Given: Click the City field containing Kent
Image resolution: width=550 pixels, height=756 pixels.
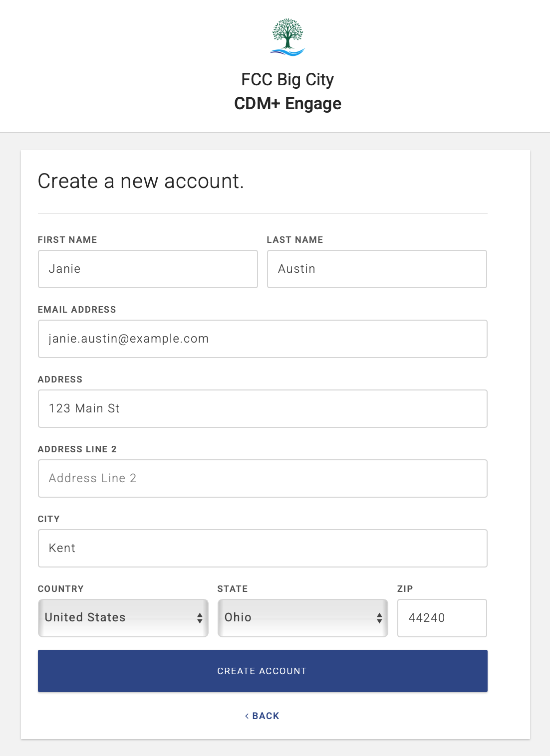Looking at the screenshot, I should coord(263,548).
